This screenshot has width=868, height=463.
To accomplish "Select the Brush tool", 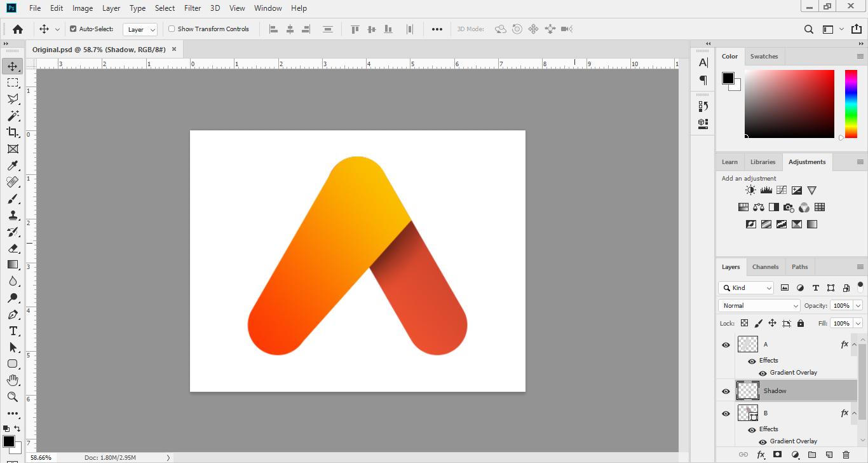I will (x=12, y=198).
